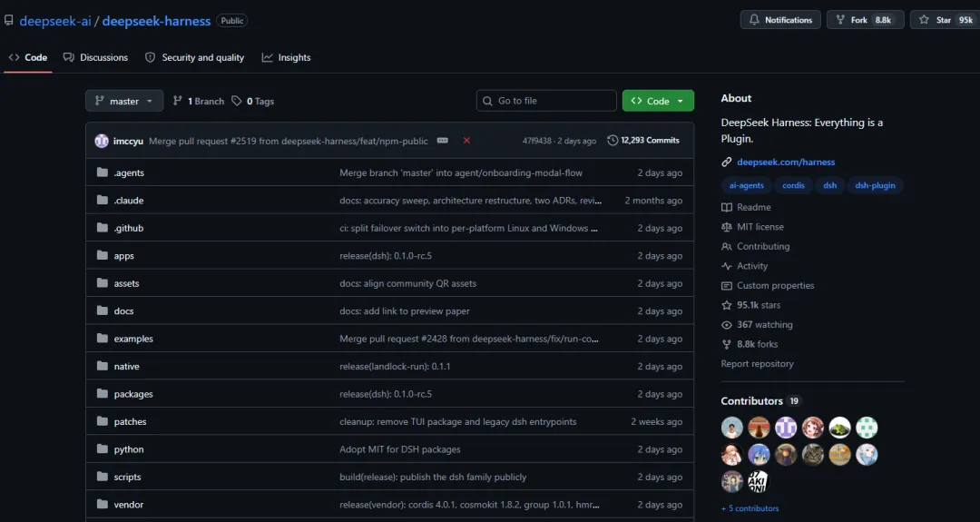Open the deepseek-ai organization link

pyautogui.click(x=55, y=21)
